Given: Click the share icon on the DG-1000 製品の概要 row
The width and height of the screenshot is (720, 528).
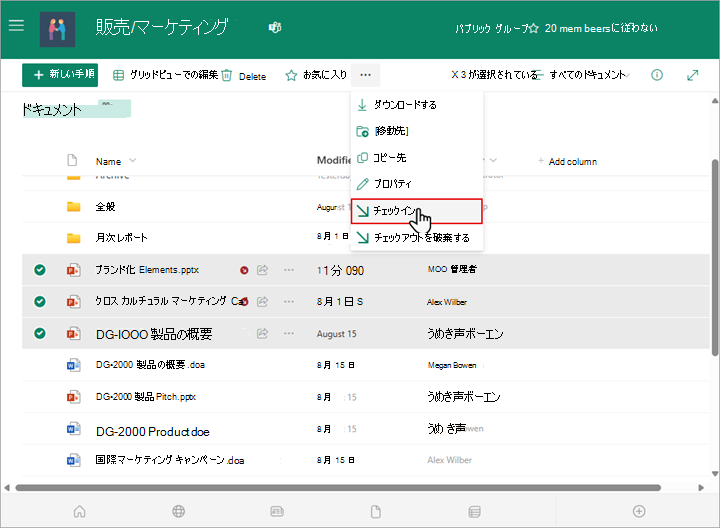Looking at the screenshot, I should coord(262,333).
